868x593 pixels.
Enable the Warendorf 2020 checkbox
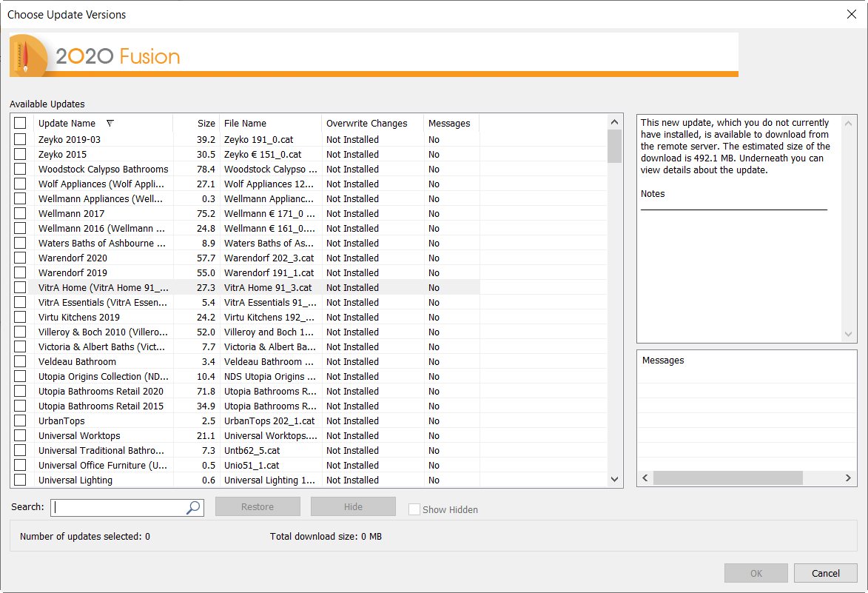coord(20,258)
